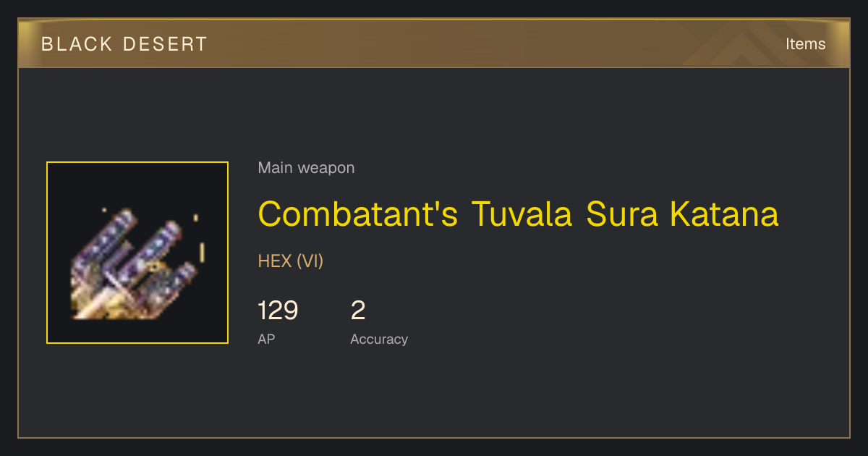Click the BLACK DESERT header title

pyautogui.click(x=124, y=44)
